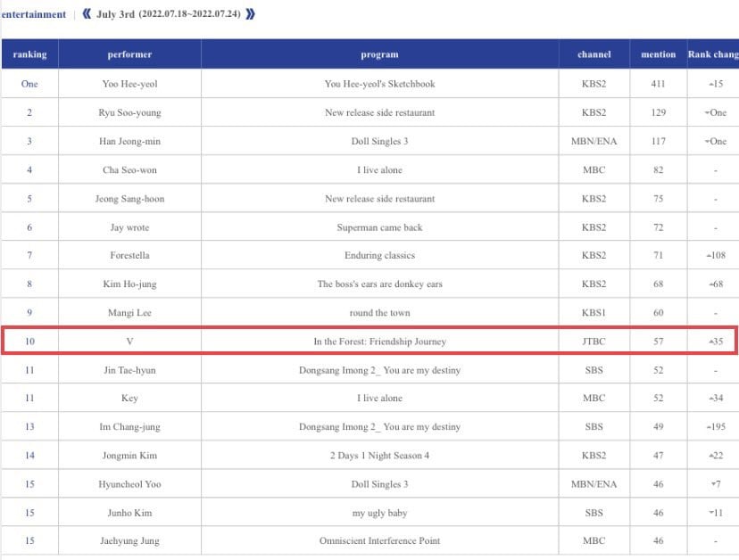739x560 pixels.
Task: Click the up arrow 195 rank change
Action: coord(716,427)
